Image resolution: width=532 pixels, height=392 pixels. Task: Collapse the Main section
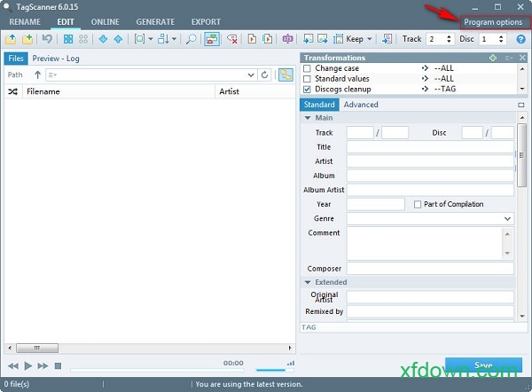tap(308, 117)
